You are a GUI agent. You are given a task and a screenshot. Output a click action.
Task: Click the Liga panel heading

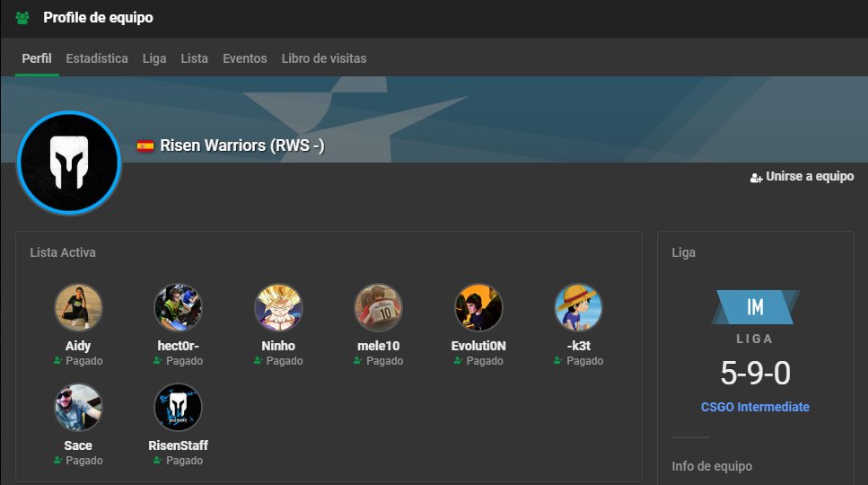684,252
